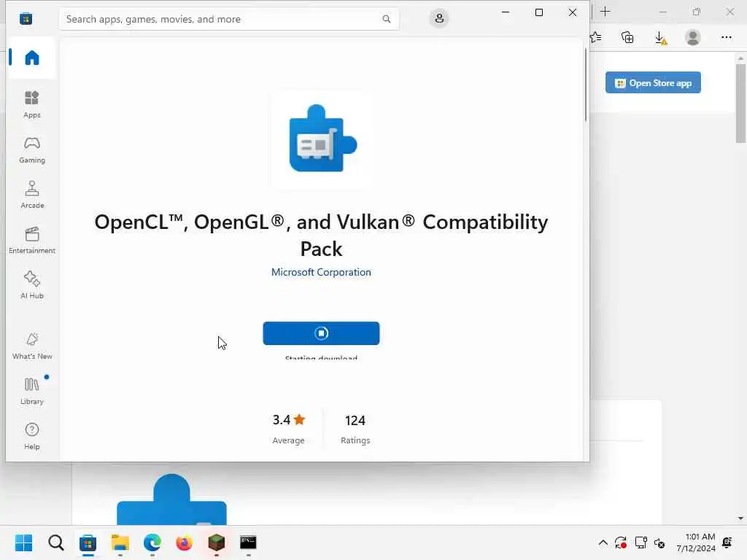The height and width of the screenshot is (560, 747).
Task: Open the Entertainment section
Action: point(32,240)
